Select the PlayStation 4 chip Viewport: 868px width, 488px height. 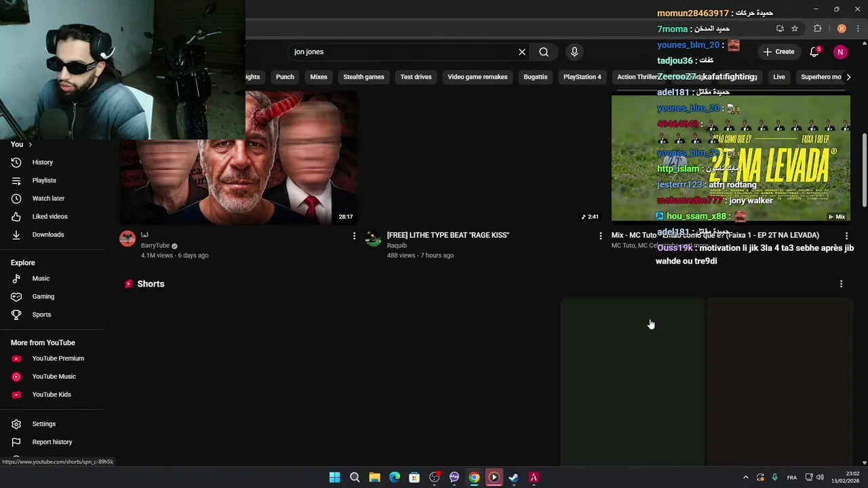[x=582, y=77]
